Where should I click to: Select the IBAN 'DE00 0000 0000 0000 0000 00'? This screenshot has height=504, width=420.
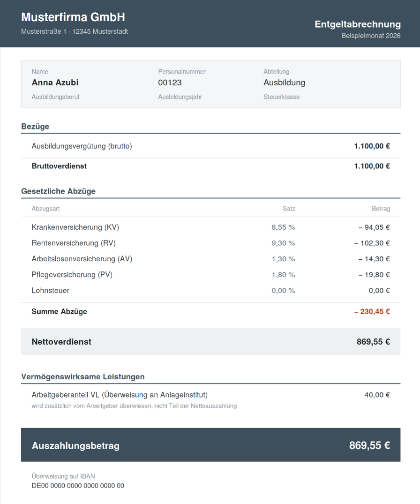coord(78,486)
